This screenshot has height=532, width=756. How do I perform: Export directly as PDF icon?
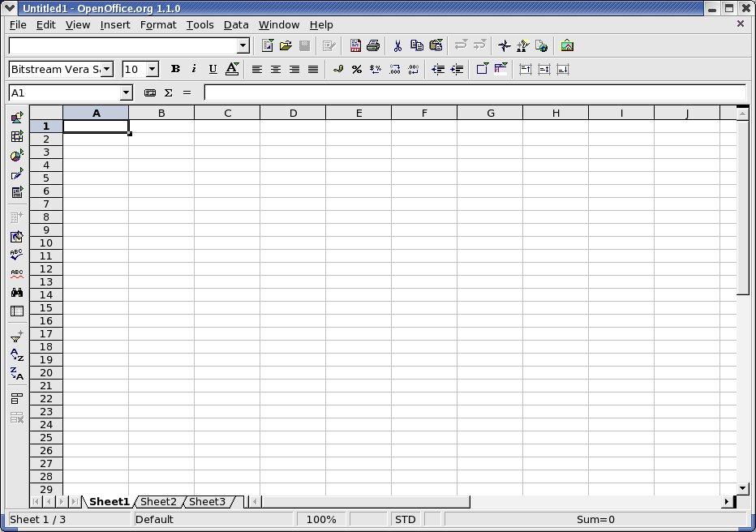point(355,45)
